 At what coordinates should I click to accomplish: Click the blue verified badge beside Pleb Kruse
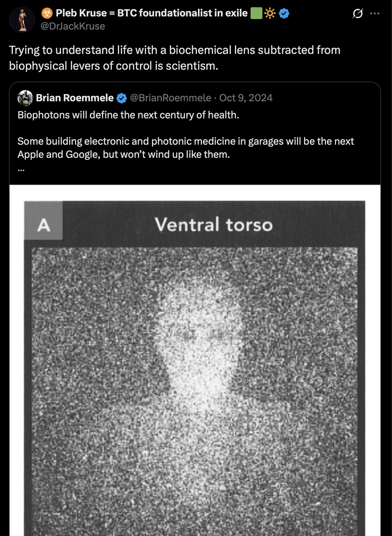click(284, 13)
